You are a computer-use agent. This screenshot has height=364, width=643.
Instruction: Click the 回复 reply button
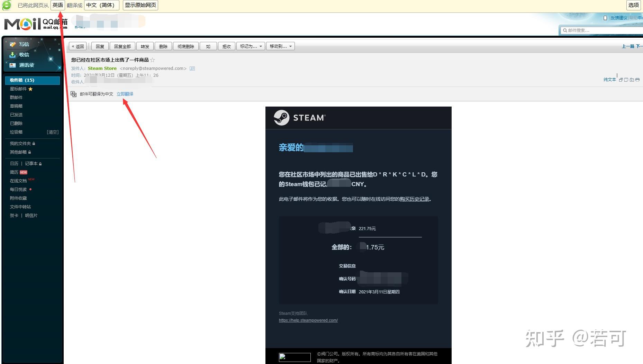[x=100, y=46]
